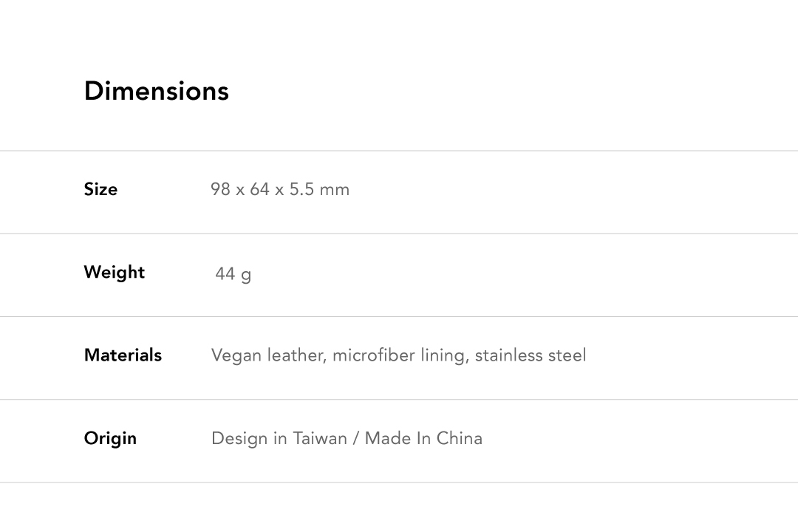Click the Weight row label

(115, 272)
